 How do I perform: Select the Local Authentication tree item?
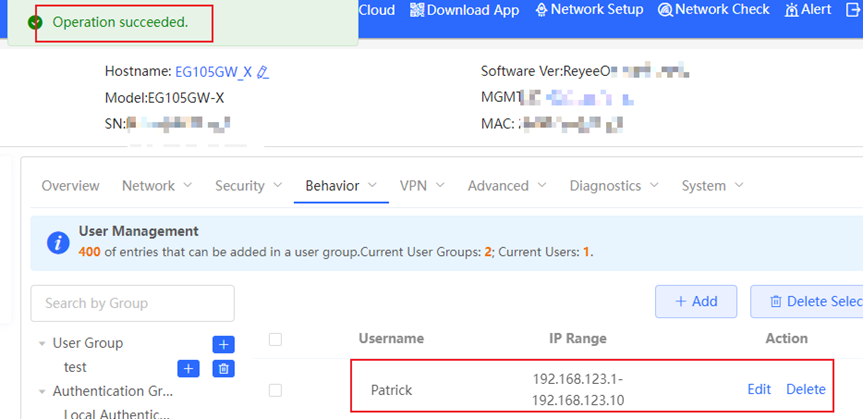click(x=117, y=414)
